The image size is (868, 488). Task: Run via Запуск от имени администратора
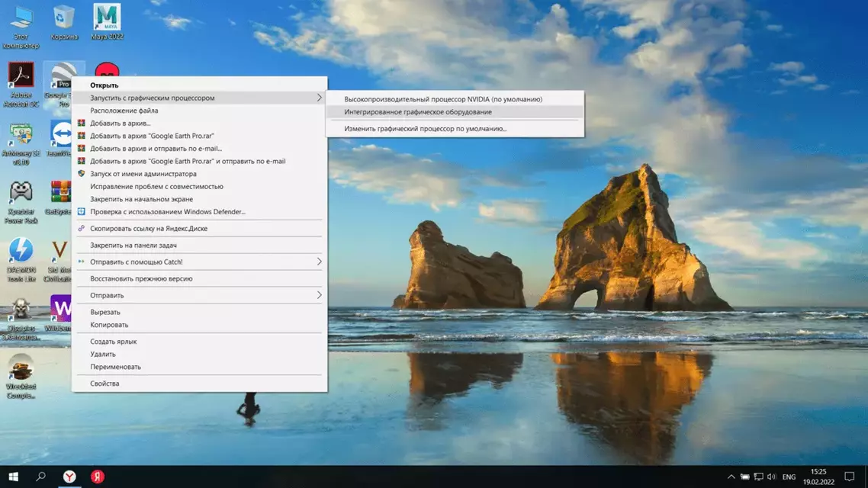tap(199, 174)
